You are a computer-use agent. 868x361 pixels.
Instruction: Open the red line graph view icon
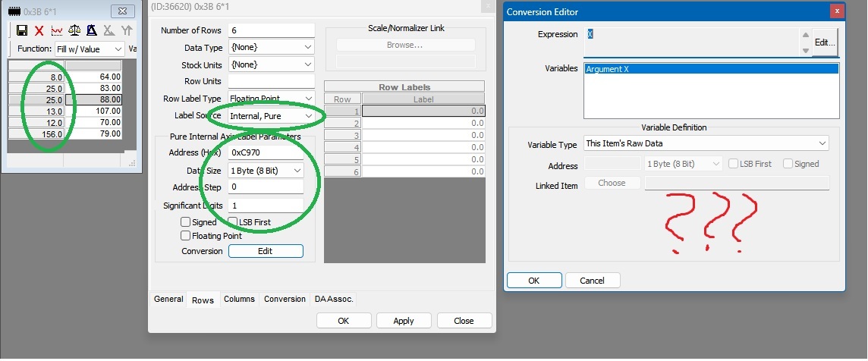tap(57, 30)
